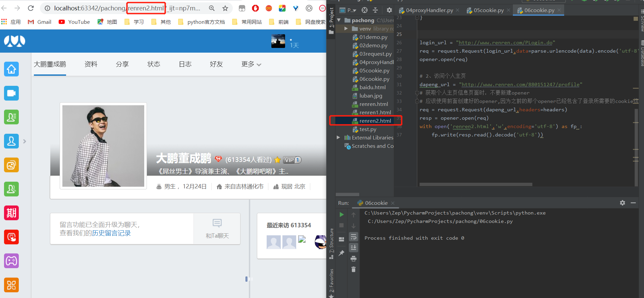The width and height of the screenshot is (644, 298).
Task: Click the print icon in Run panel
Action: click(x=354, y=258)
